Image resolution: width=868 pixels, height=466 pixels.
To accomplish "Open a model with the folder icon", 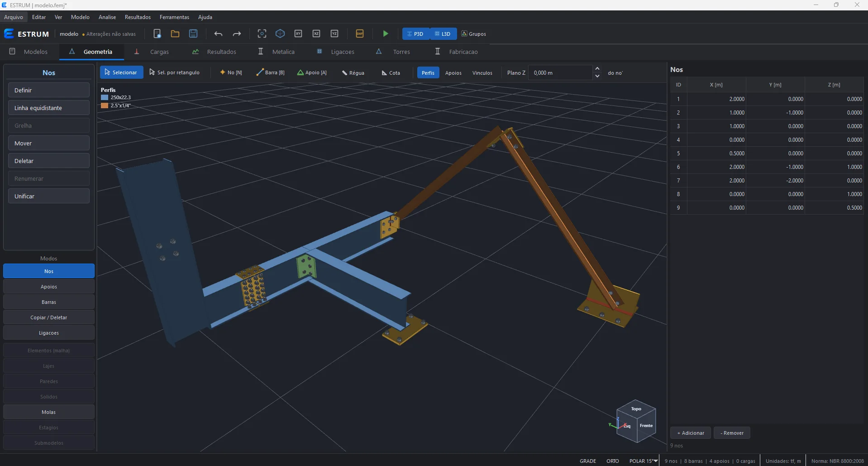I will coord(175,34).
